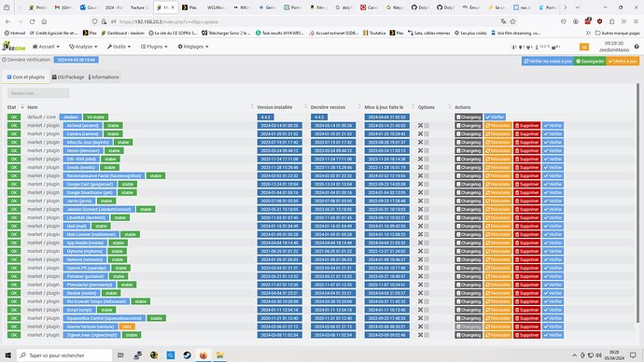Open Changelog for the Jeedom core row
Image resolution: width=644 pixels, height=362 pixels.
[x=469, y=118]
